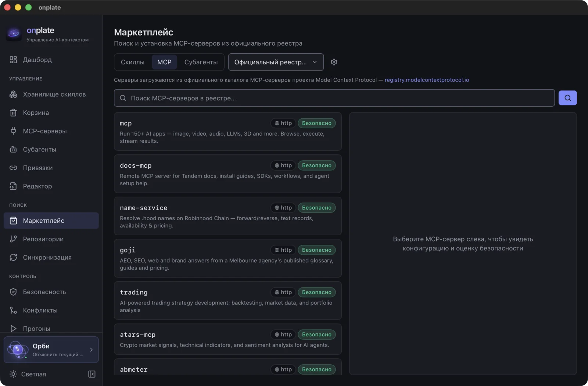Click the Прогоны play icon
The image size is (588, 386).
click(x=13, y=329)
